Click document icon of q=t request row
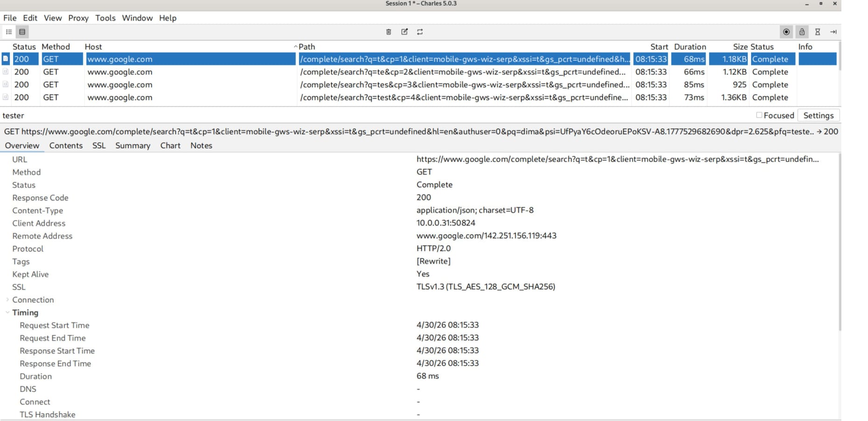The height and width of the screenshot is (421, 868). [6, 59]
